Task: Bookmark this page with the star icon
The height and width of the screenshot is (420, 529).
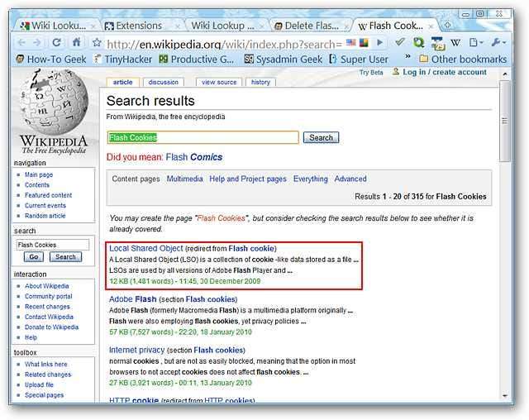Action: (x=97, y=43)
